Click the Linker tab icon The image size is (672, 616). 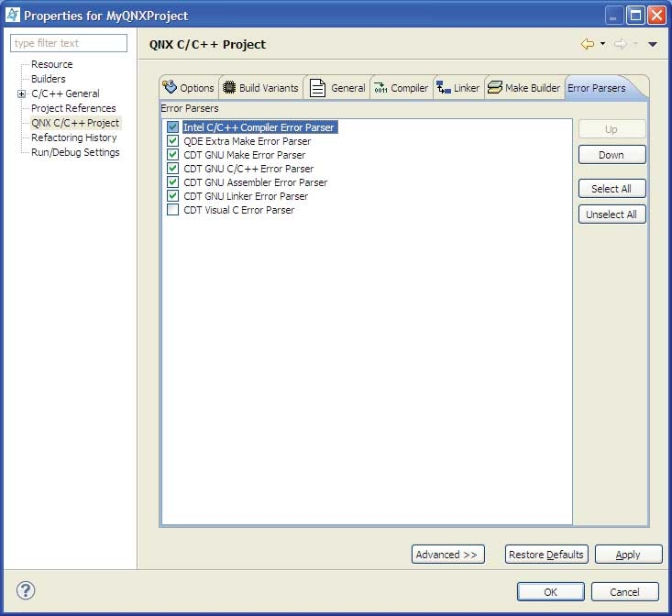click(443, 88)
